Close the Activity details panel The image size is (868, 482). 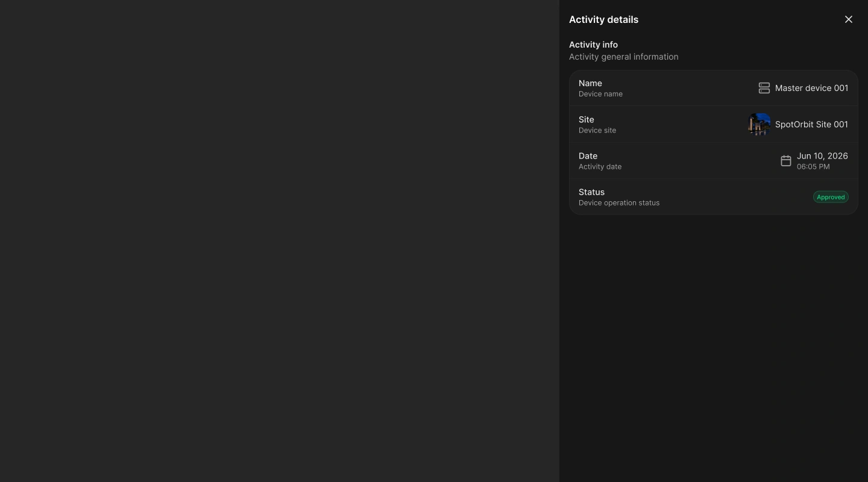(849, 19)
